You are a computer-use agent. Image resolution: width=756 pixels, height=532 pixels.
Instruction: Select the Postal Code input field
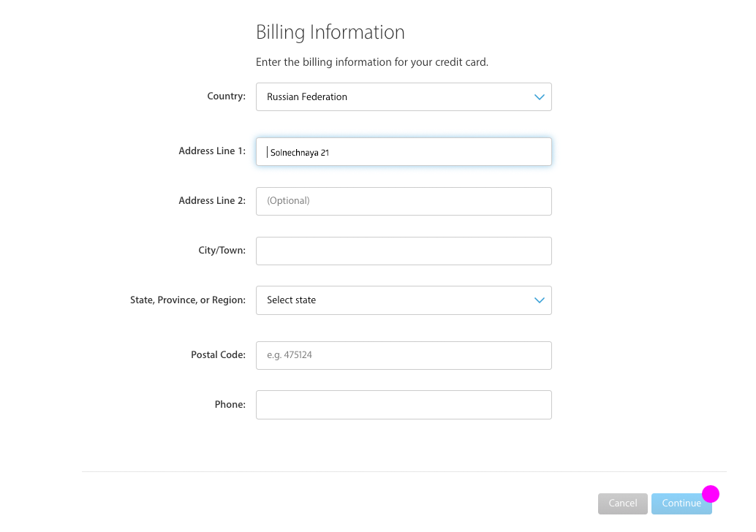tap(404, 355)
